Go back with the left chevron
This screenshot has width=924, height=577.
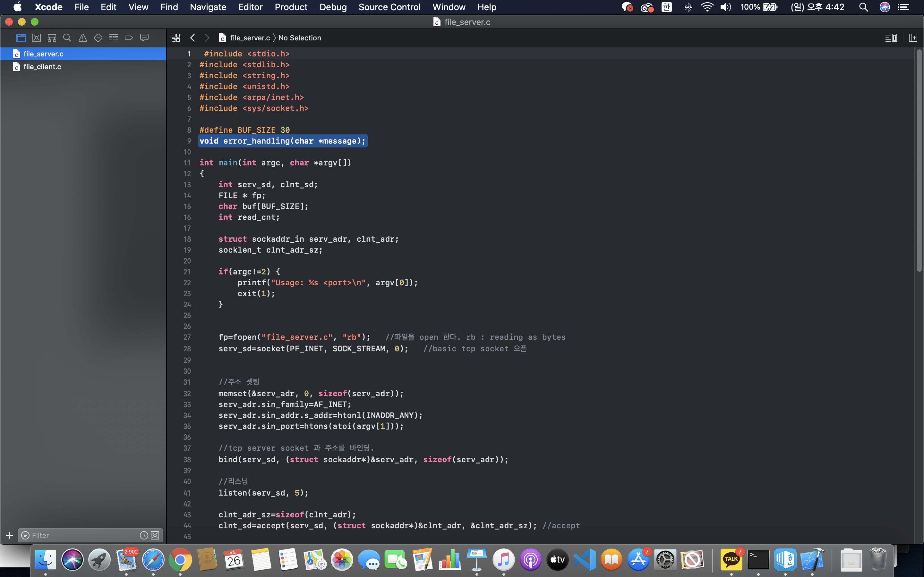[x=193, y=38]
